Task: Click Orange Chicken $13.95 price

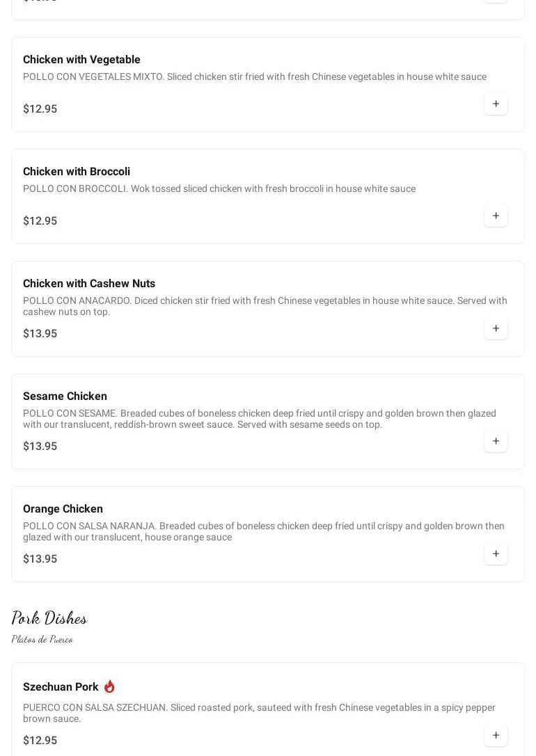Action: pos(40,559)
